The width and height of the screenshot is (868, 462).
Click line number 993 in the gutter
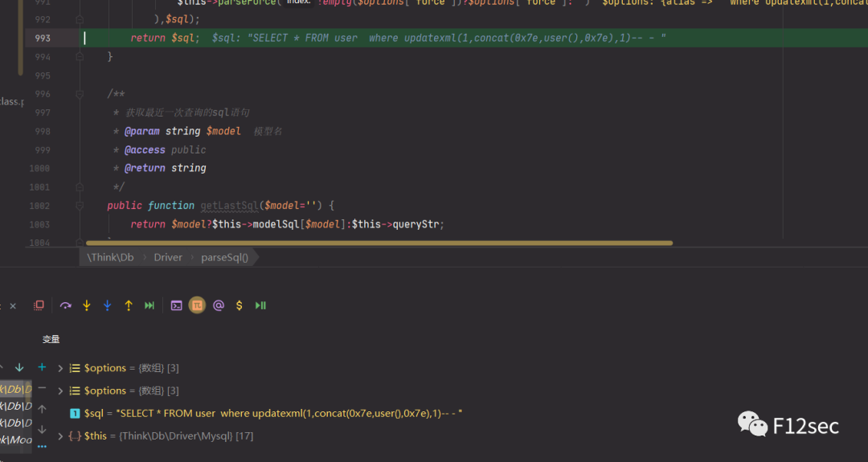coord(43,39)
